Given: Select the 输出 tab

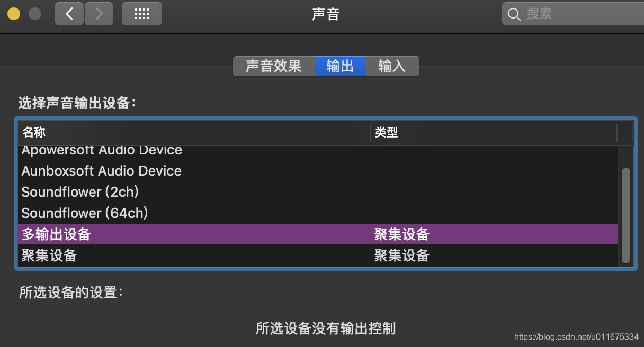Looking at the screenshot, I should (340, 66).
